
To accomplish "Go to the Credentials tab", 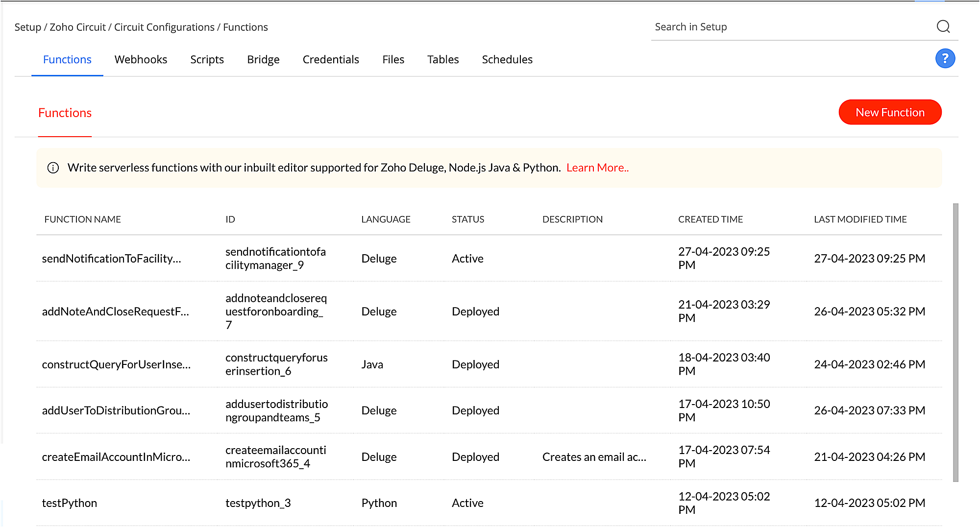I will click(x=331, y=60).
